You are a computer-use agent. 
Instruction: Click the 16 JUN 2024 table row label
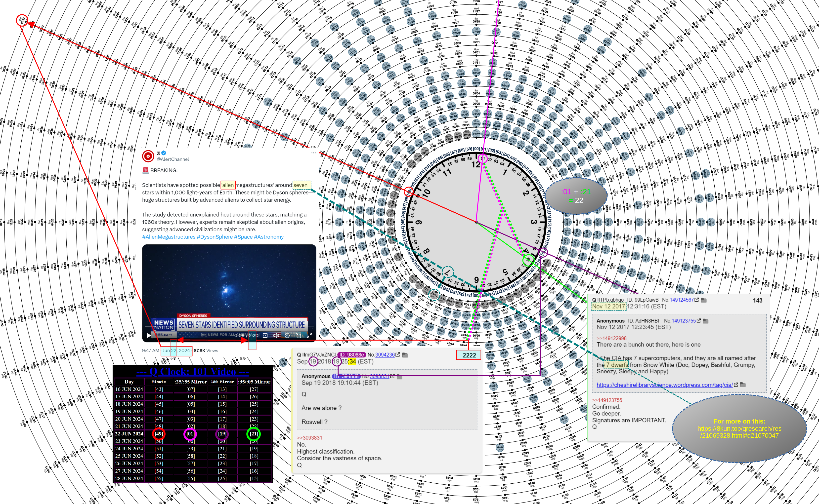(x=129, y=389)
